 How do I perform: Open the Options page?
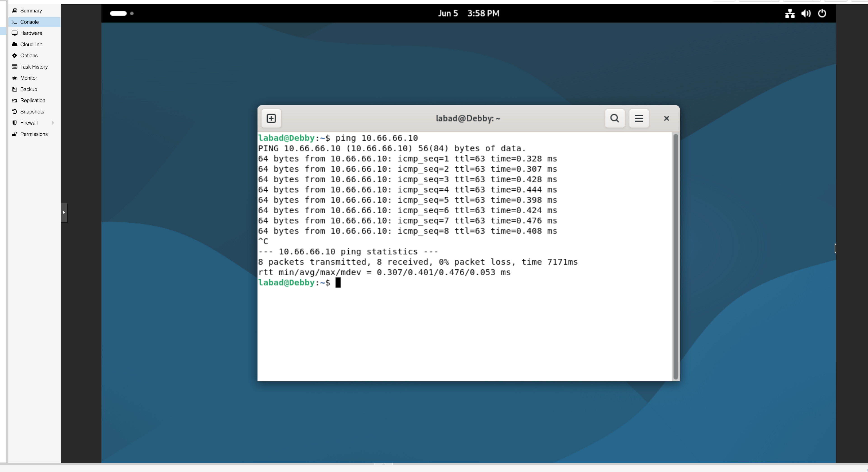pyautogui.click(x=34, y=56)
